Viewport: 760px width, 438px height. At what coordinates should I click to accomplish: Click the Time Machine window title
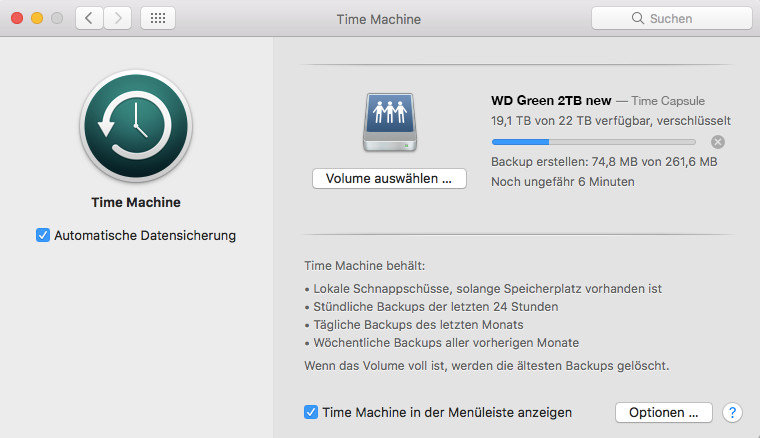[x=379, y=19]
